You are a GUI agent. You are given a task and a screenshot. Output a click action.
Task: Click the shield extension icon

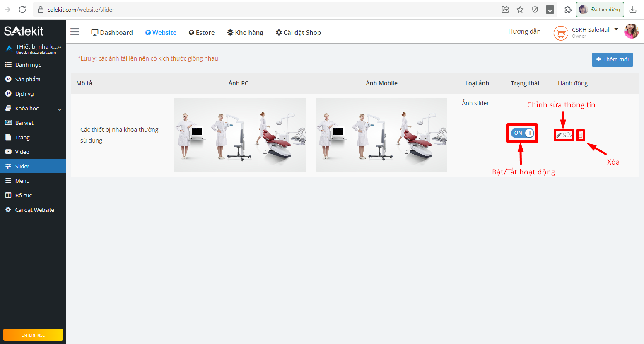(535, 10)
